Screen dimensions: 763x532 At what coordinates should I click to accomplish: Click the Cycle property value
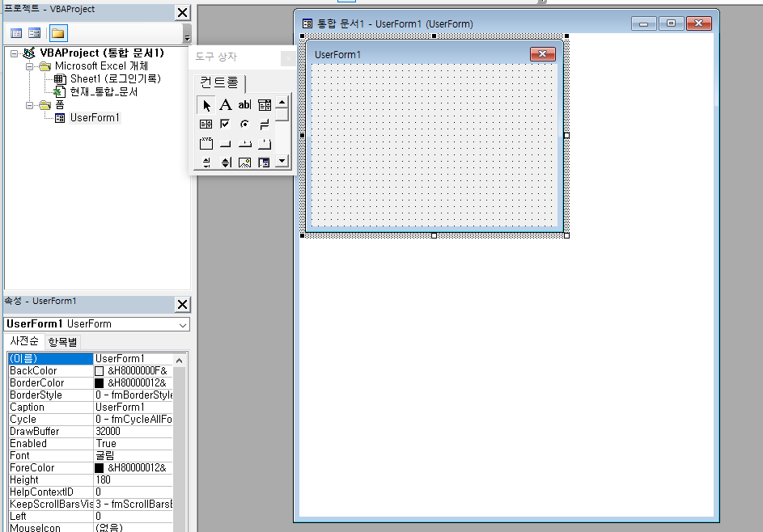(x=133, y=420)
